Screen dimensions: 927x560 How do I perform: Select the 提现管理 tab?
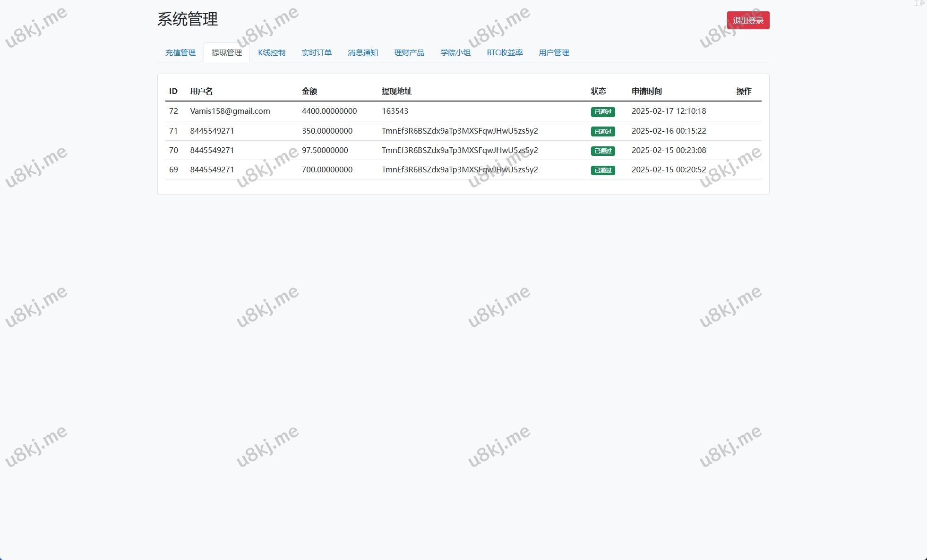coord(226,52)
